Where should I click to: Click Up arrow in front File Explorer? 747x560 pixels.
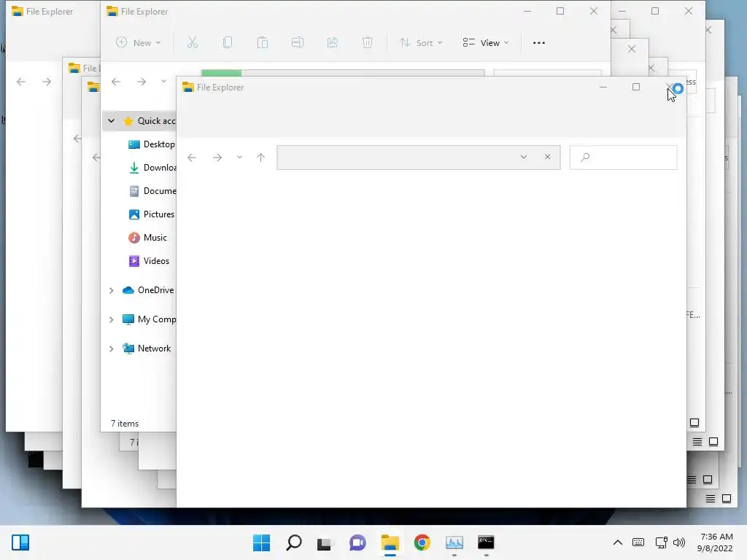coord(260,157)
